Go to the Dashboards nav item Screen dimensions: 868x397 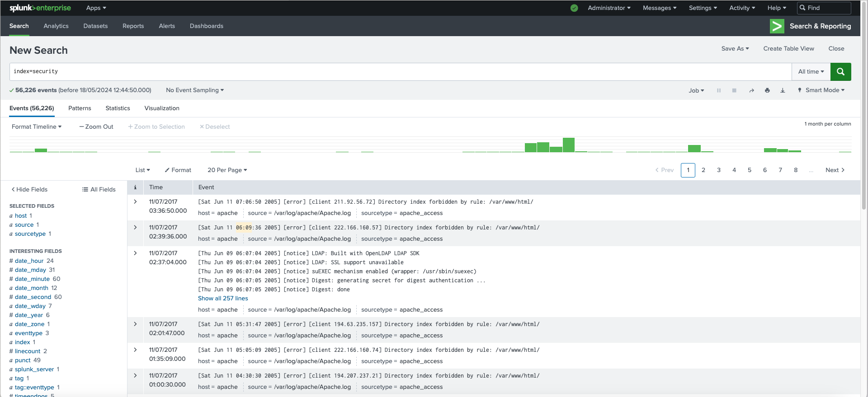(207, 26)
